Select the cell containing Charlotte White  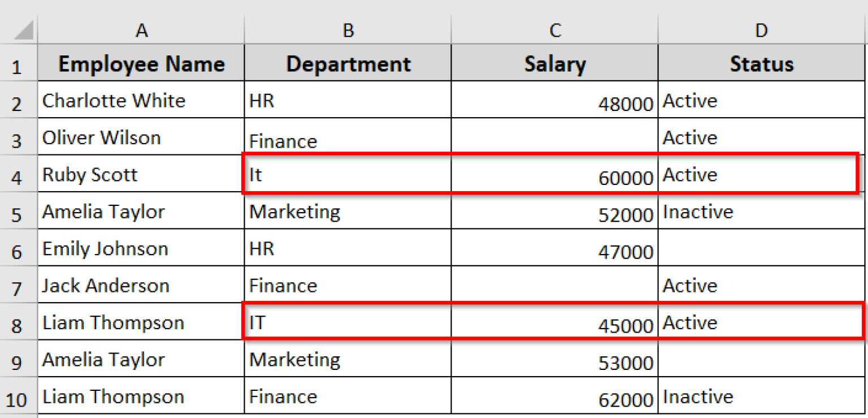(140, 100)
